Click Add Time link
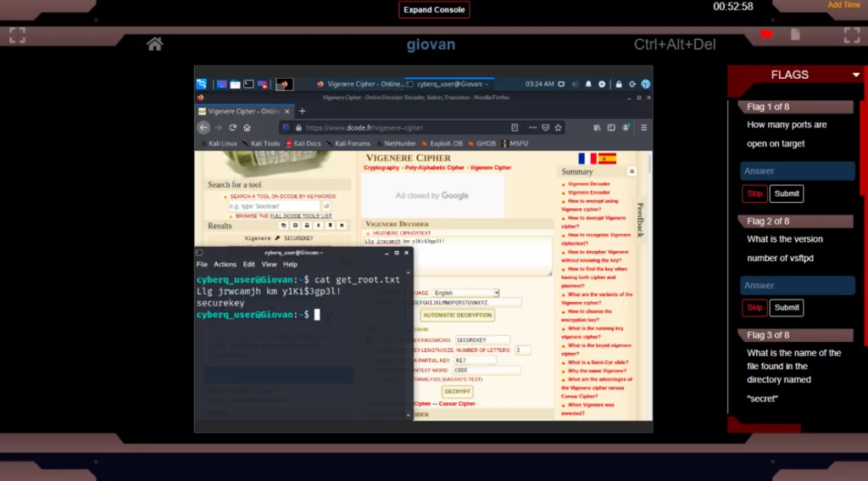Screen dimensions: 868x481 [x=843, y=5]
